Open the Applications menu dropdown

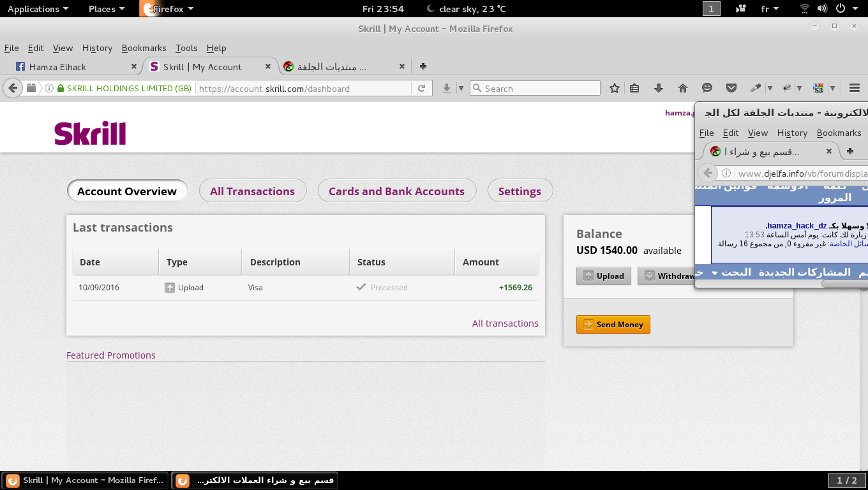click(x=38, y=9)
